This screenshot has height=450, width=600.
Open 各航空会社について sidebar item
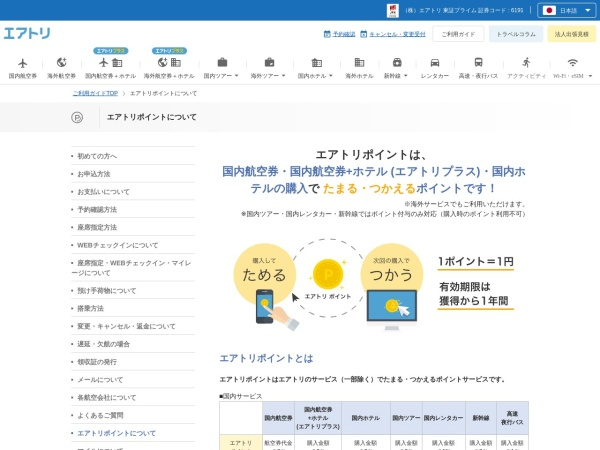pyautogui.click(x=133, y=397)
